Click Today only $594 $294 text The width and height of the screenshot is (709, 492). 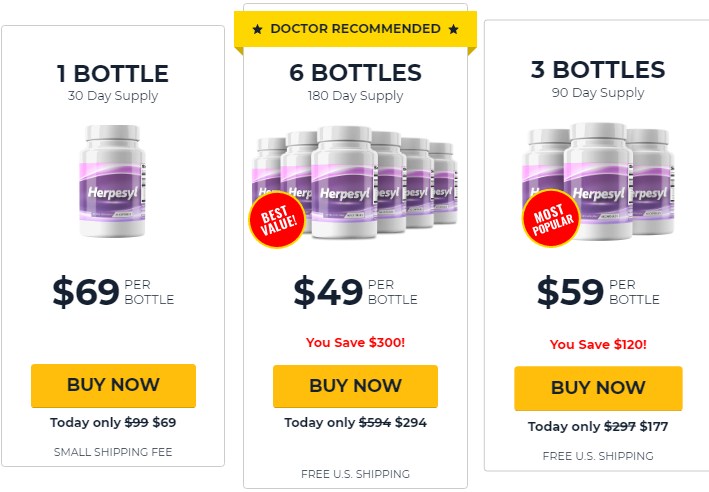click(355, 423)
